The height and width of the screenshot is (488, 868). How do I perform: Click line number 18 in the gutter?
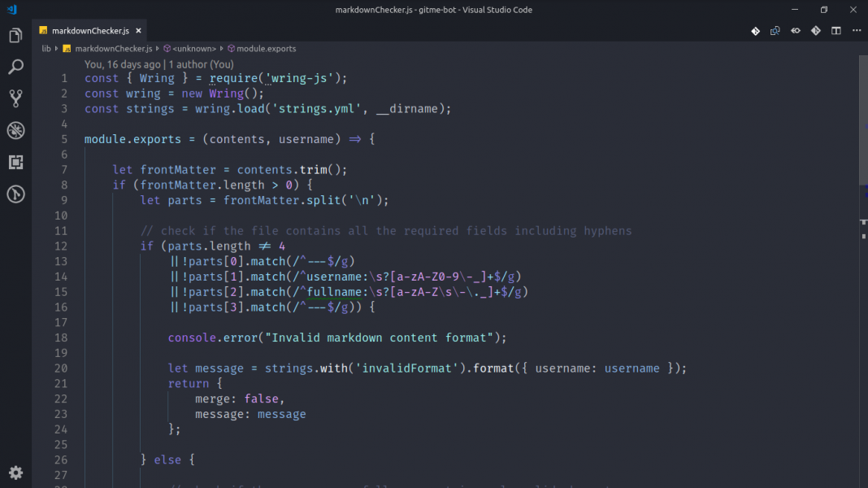61,337
